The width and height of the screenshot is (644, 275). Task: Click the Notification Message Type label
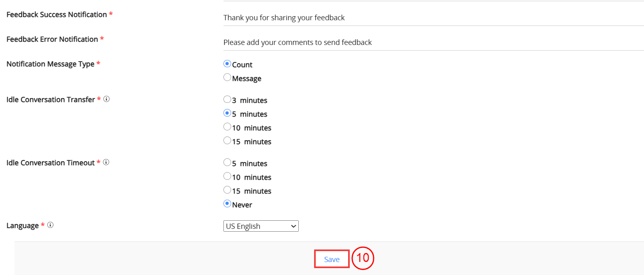coord(50,64)
